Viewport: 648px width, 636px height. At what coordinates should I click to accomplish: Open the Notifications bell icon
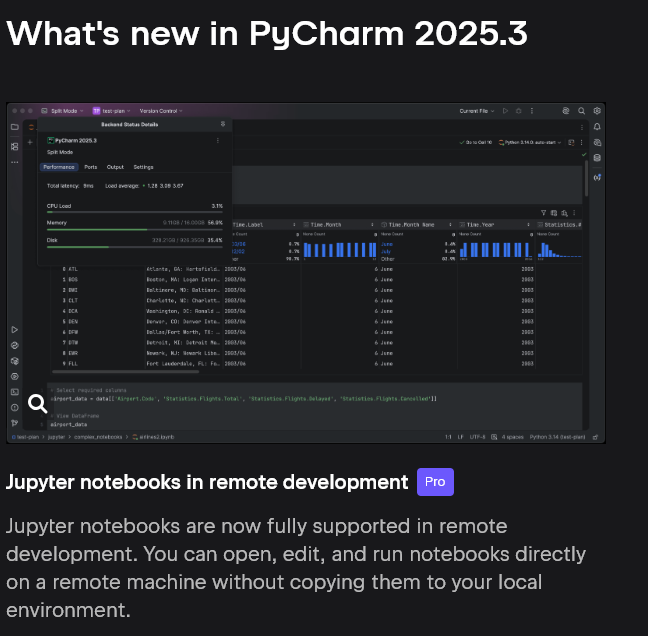click(597, 127)
